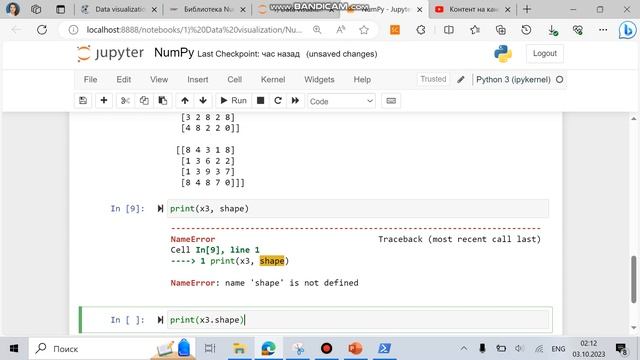Open browser profile avatar

tap(13, 9)
